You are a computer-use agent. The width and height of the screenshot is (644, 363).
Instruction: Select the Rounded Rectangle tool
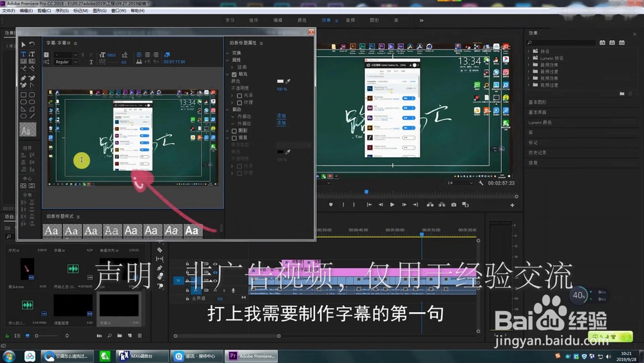32,95
